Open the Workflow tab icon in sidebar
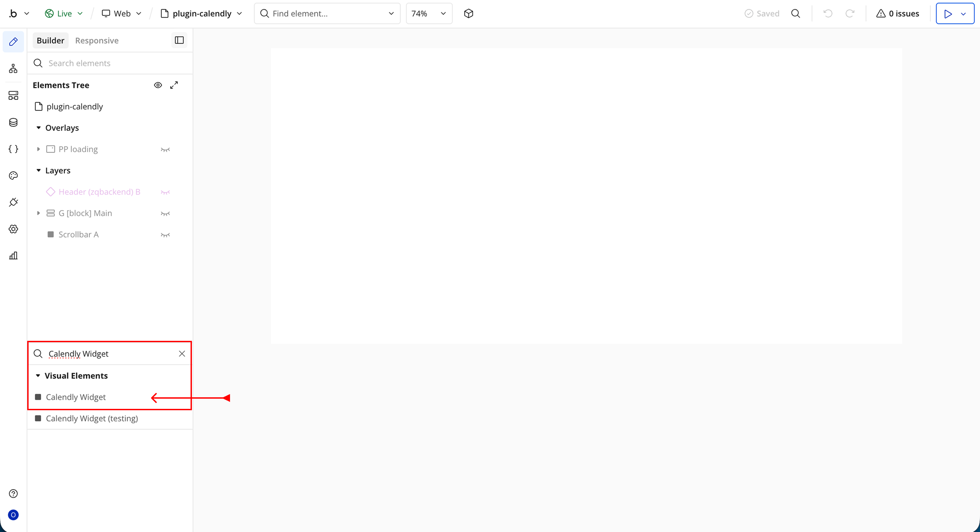Image resolution: width=980 pixels, height=532 pixels. click(x=13, y=68)
